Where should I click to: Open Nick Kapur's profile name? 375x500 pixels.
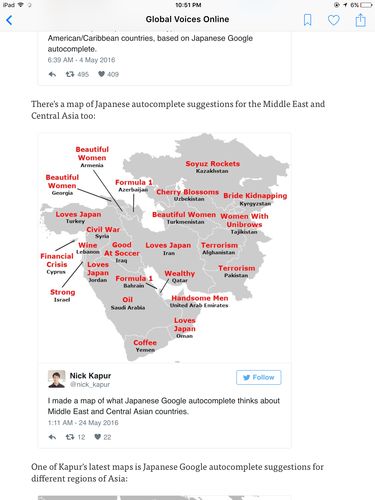[x=90, y=376]
